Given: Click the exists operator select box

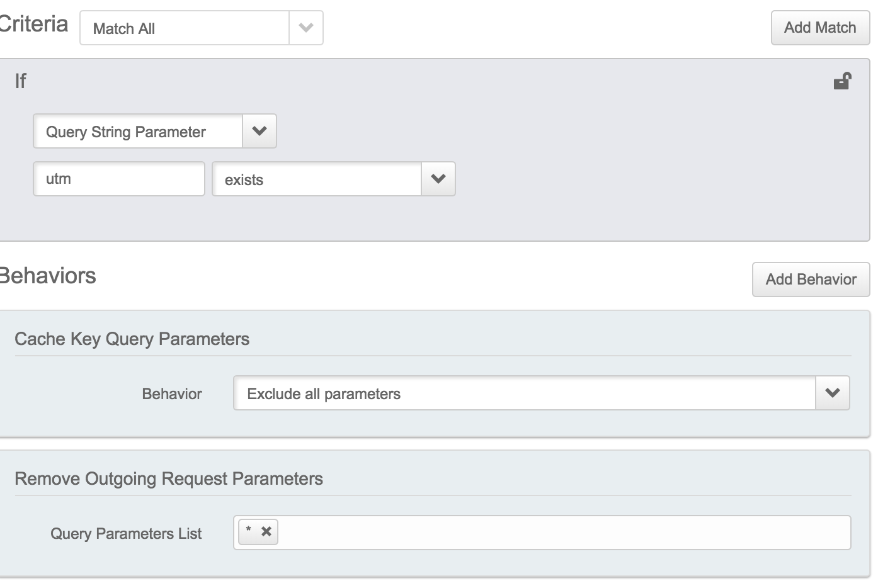Looking at the screenshot, I should tap(316, 179).
